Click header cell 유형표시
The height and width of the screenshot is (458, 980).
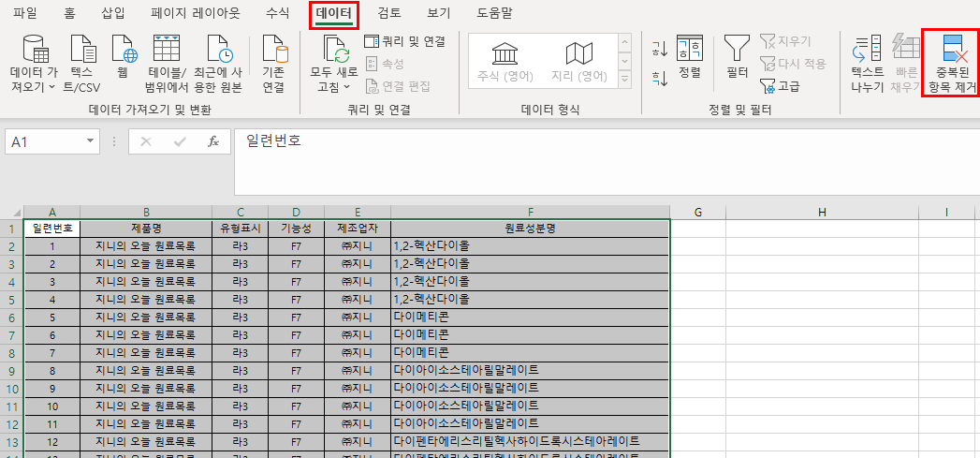pyautogui.click(x=240, y=229)
